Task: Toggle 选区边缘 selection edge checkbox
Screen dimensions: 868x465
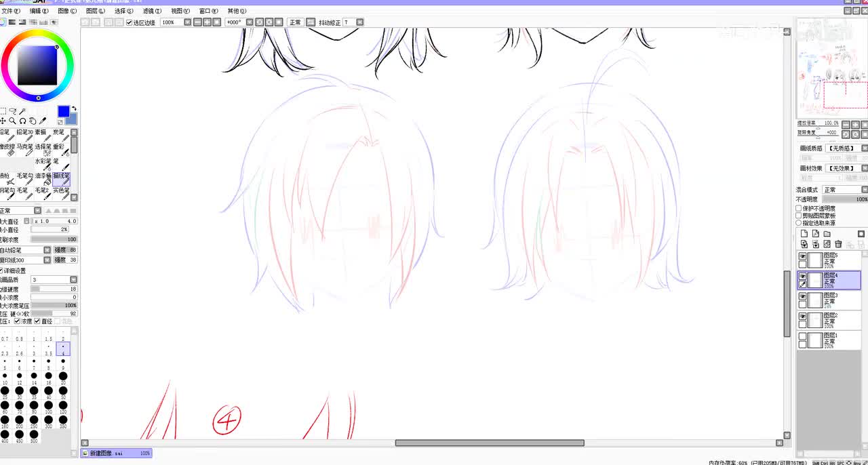Action: [x=130, y=22]
